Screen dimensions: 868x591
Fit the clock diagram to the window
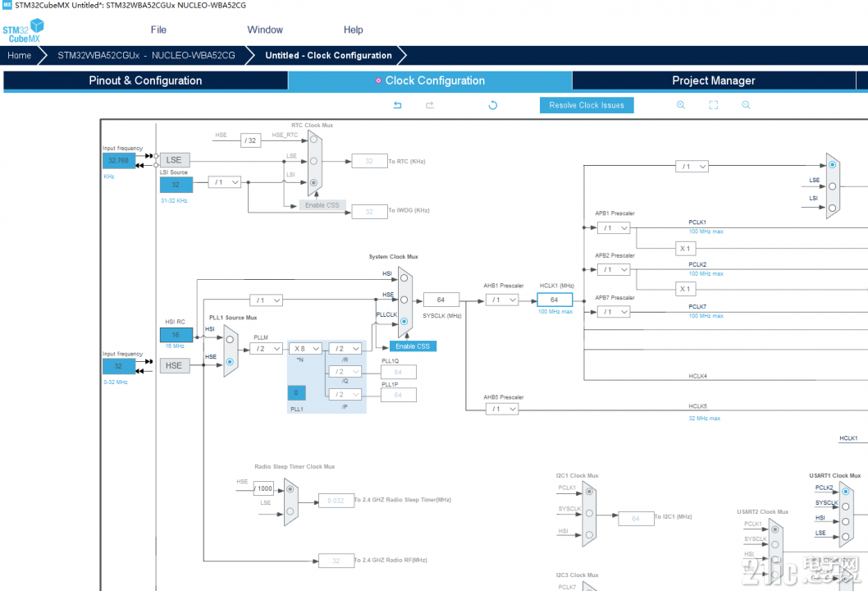click(x=714, y=105)
